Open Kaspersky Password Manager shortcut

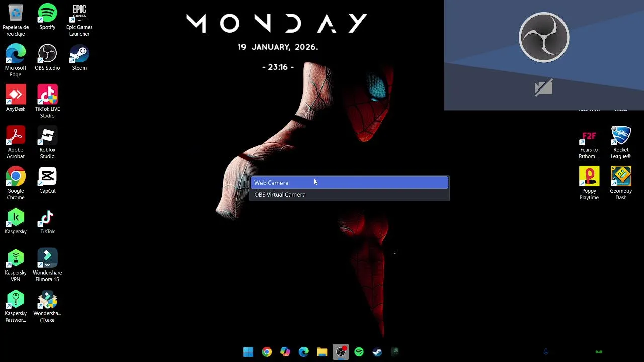pos(16,307)
